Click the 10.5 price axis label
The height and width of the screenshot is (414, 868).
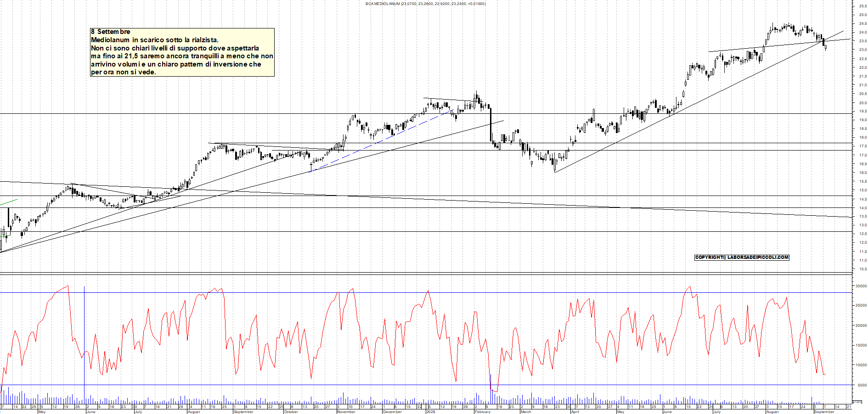tap(862, 269)
